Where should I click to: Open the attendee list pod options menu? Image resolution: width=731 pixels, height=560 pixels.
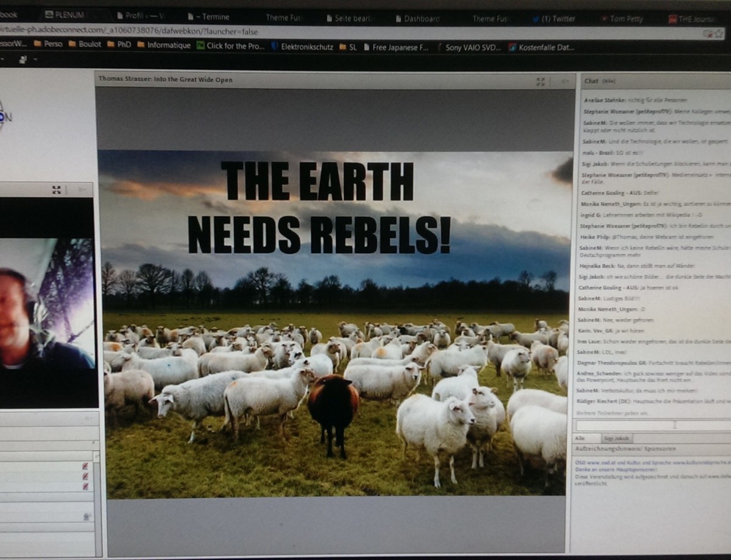coord(88,419)
